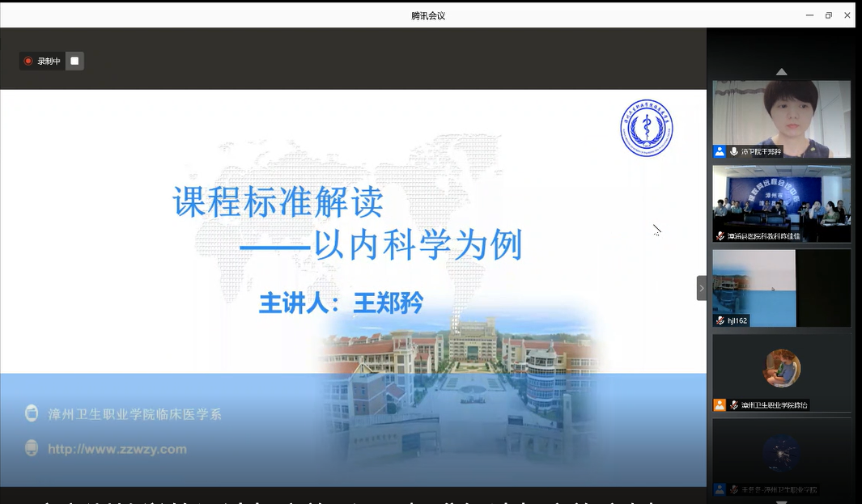The width and height of the screenshot is (862, 504).
Task: Click the microphone icon on the top participant video
Action: pyautogui.click(x=734, y=151)
